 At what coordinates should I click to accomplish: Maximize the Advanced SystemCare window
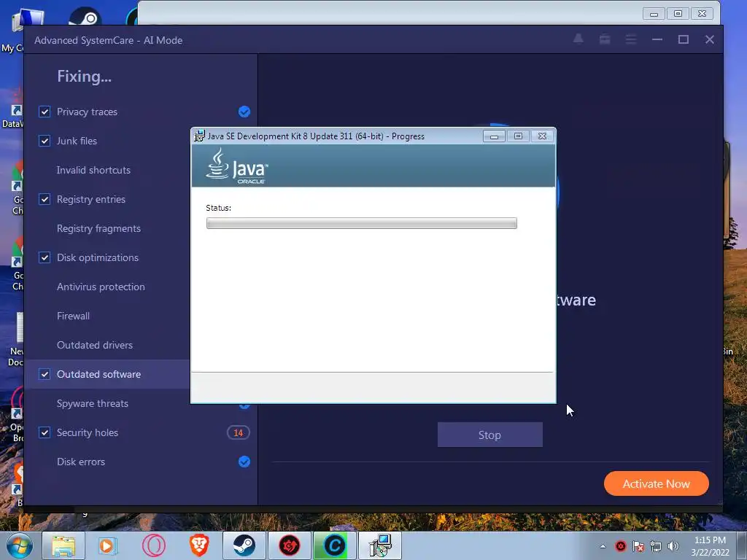[683, 39]
